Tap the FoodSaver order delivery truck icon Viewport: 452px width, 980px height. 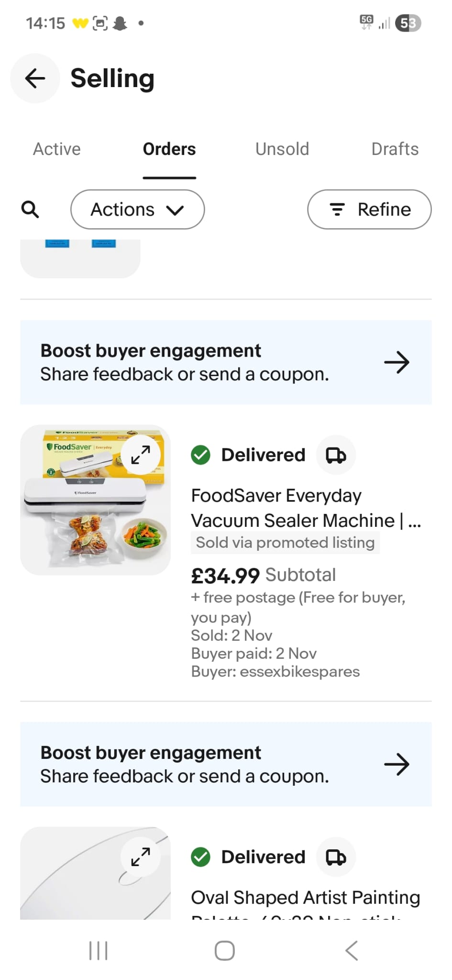pyautogui.click(x=336, y=455)
